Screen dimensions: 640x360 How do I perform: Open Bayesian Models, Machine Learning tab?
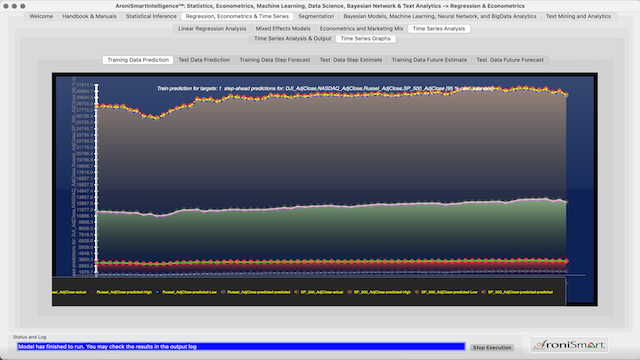[440, 16]
